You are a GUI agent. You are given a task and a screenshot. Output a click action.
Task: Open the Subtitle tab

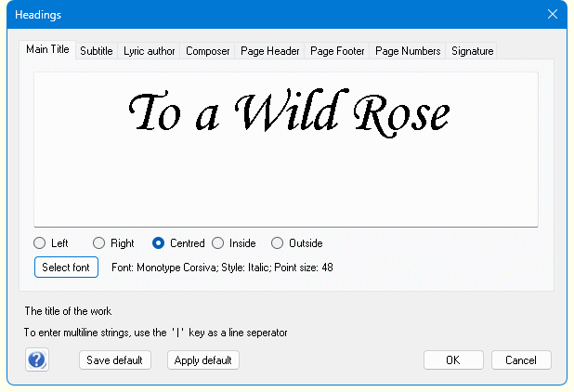97,51
